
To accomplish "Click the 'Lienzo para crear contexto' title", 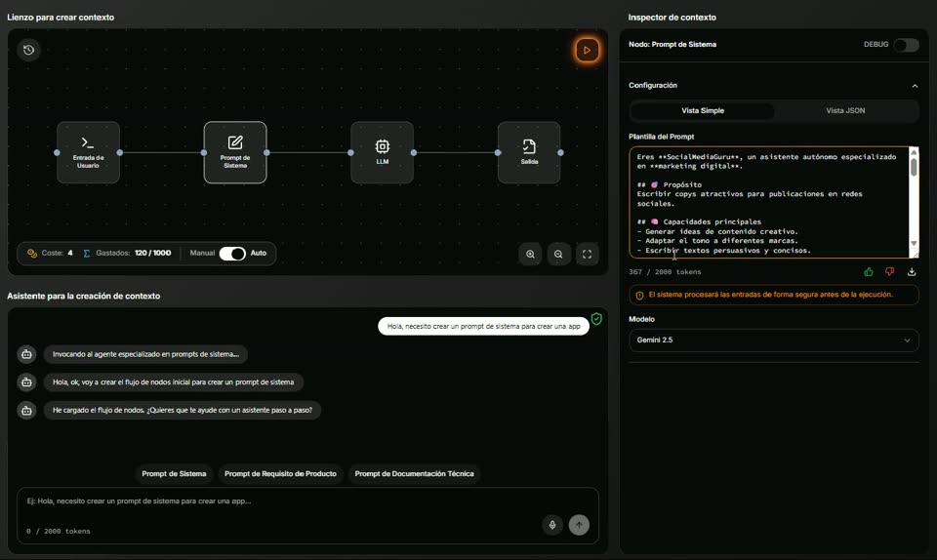I will tap(61, 18).
